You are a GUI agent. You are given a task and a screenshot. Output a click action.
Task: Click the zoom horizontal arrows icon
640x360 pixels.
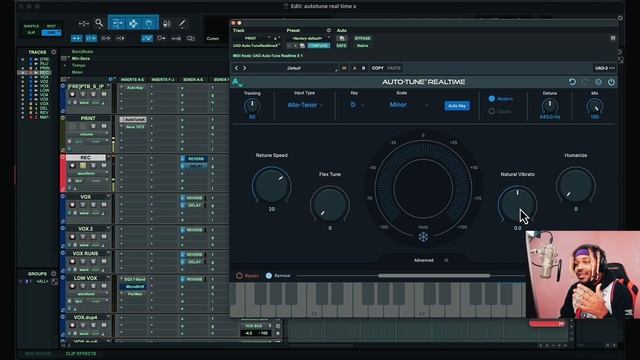coord(84,24)
